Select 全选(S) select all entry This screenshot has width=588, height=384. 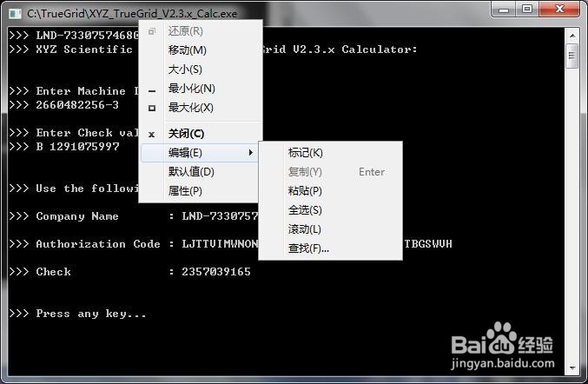click(330, 210)
